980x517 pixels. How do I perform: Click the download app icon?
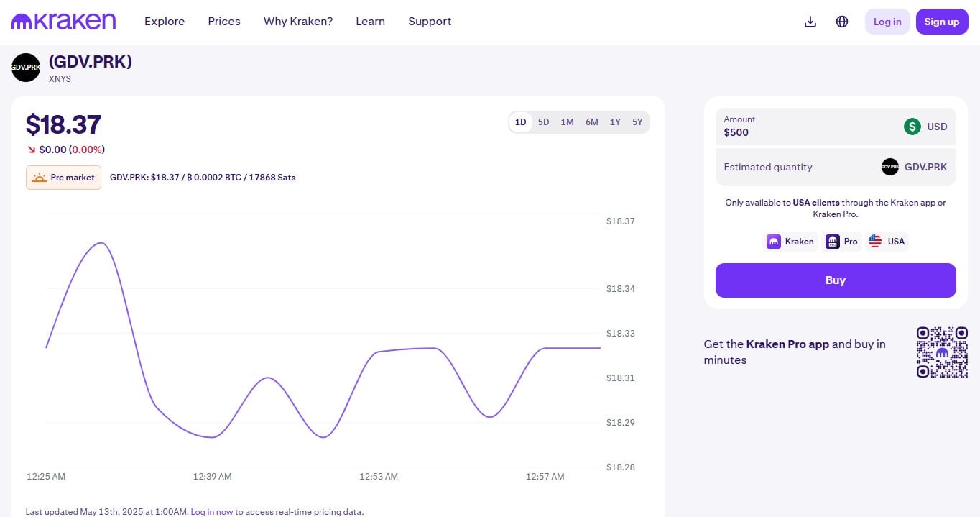click(x=810, y=22)
